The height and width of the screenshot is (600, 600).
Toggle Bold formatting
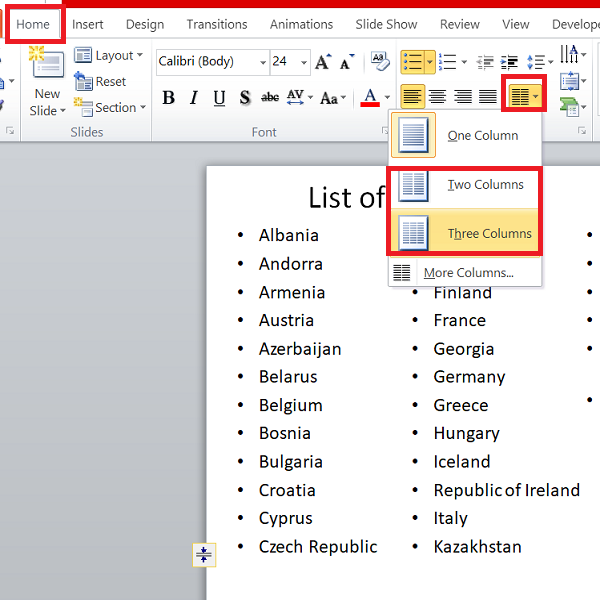click(x=168, y=98)
